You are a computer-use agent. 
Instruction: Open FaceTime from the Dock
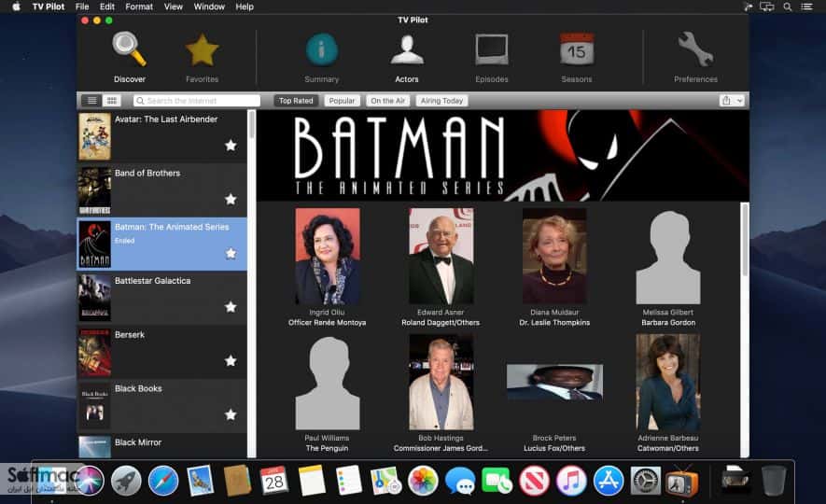tap(497, 481)
